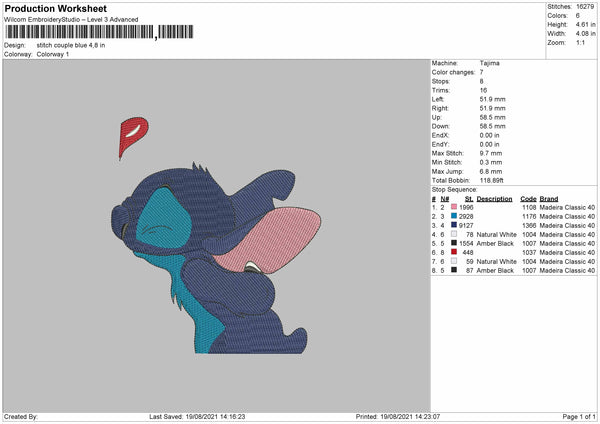Click the 'Brand' column header
This screenshot has width=600, height=424.
(549, 199)
